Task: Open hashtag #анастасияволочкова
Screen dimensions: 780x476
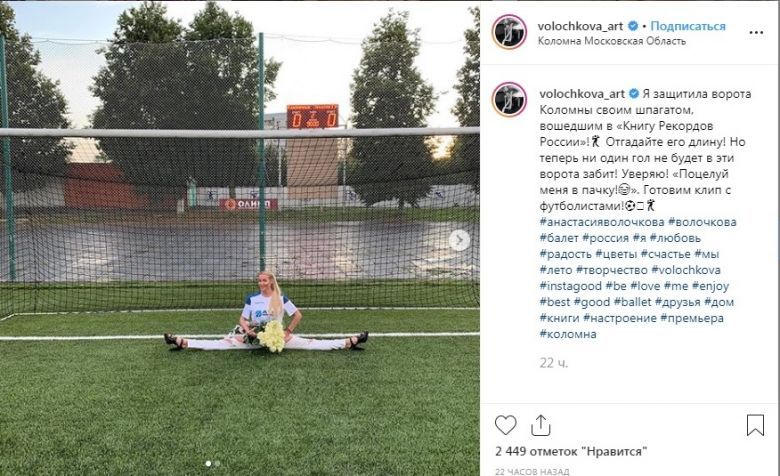Action: pos(602,222)
